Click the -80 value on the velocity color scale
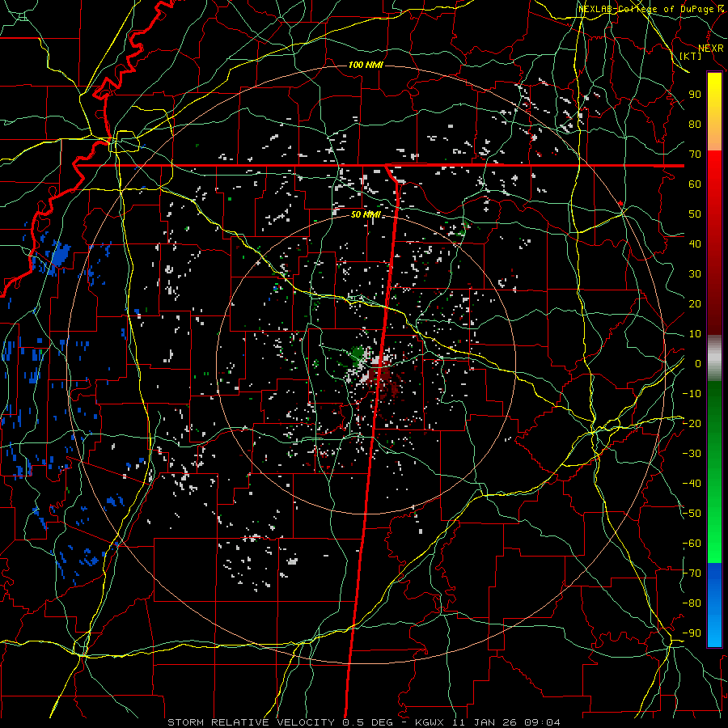Image resolution: width=728 pixels, height=728 pixels. click(692, 603)
